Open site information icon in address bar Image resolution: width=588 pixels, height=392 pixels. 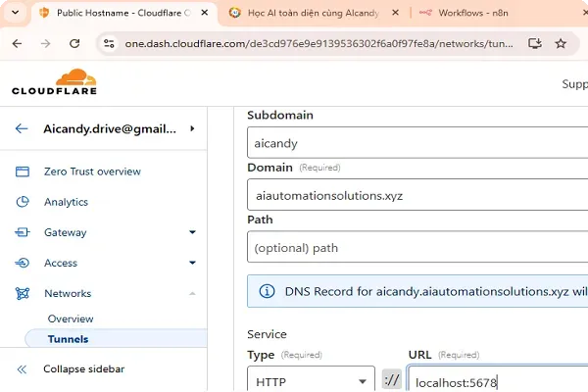[109, 44]
